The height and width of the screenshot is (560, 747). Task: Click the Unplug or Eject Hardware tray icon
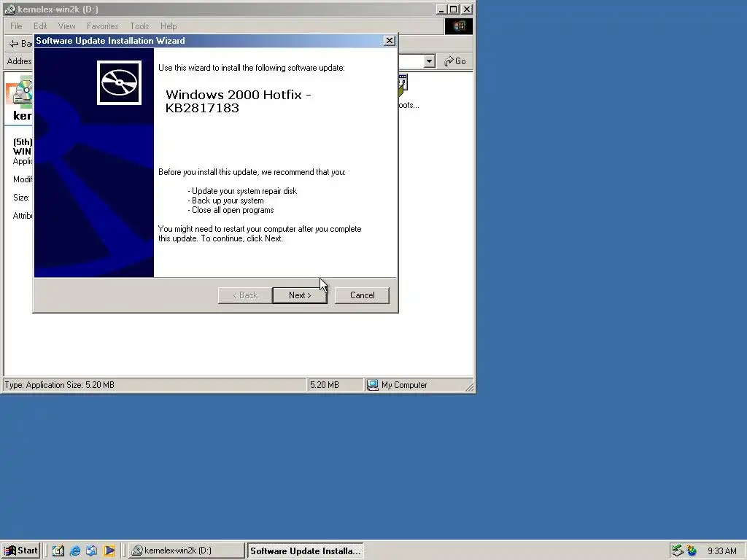click(678, 551)
